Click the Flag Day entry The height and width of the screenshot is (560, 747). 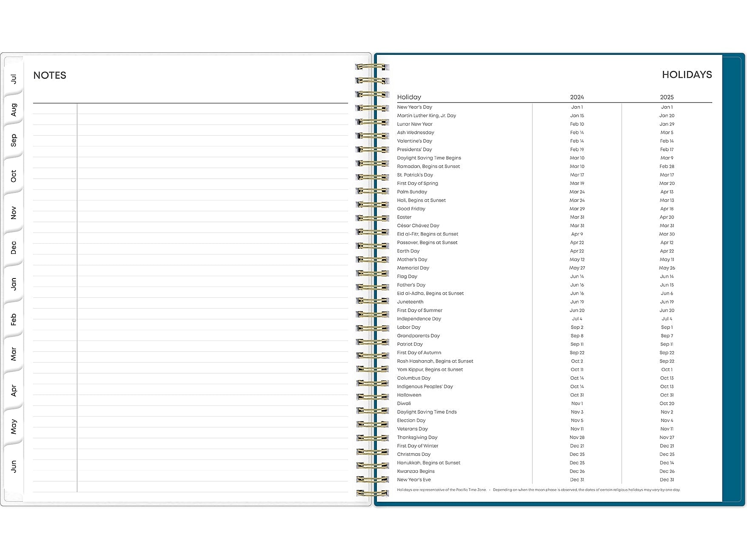(407, 277)
